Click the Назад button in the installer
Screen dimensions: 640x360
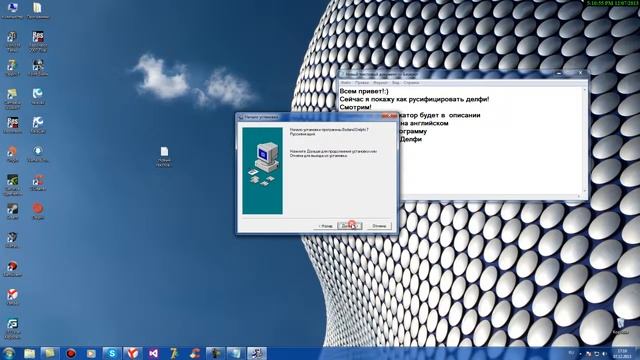pos(325,226)
